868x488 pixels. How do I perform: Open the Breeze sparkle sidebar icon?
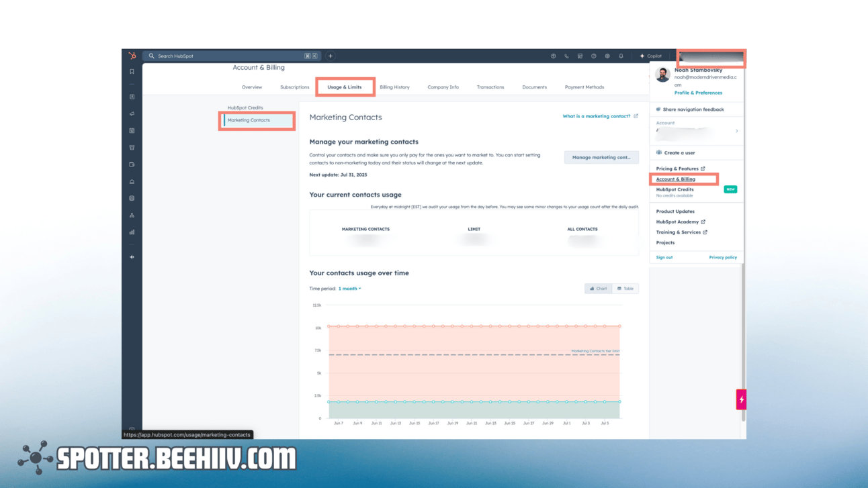click(132, 257)
